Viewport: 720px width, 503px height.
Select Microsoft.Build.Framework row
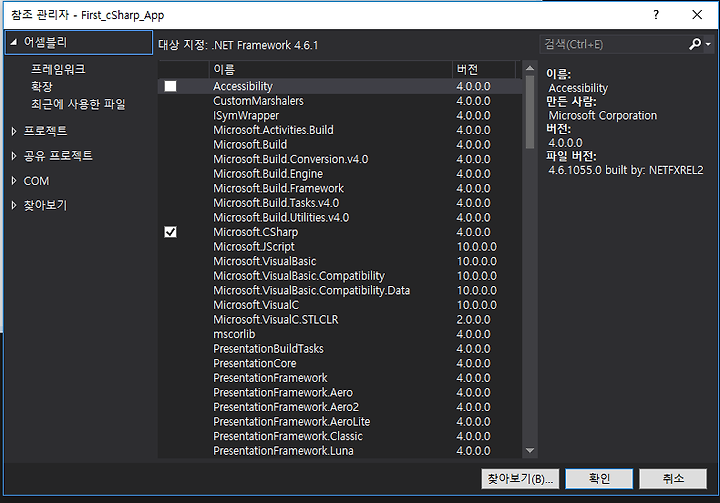(x=340, y=188)
